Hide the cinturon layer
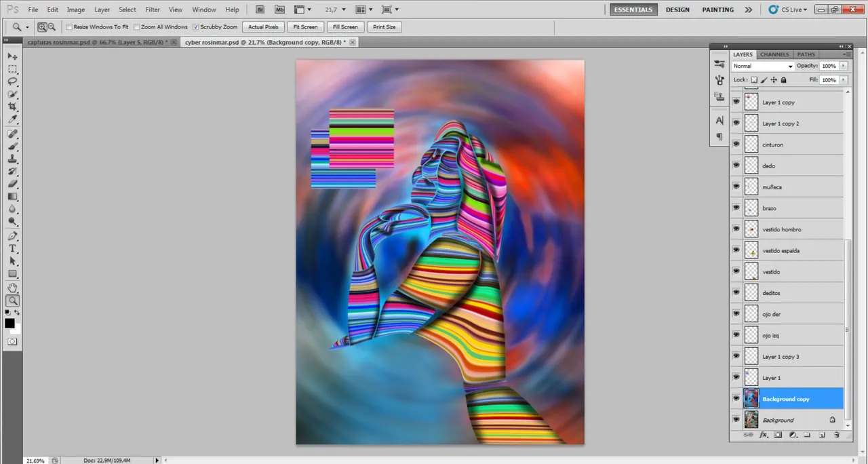Viewport: 868px width, 464px height. tap(736, 144)
